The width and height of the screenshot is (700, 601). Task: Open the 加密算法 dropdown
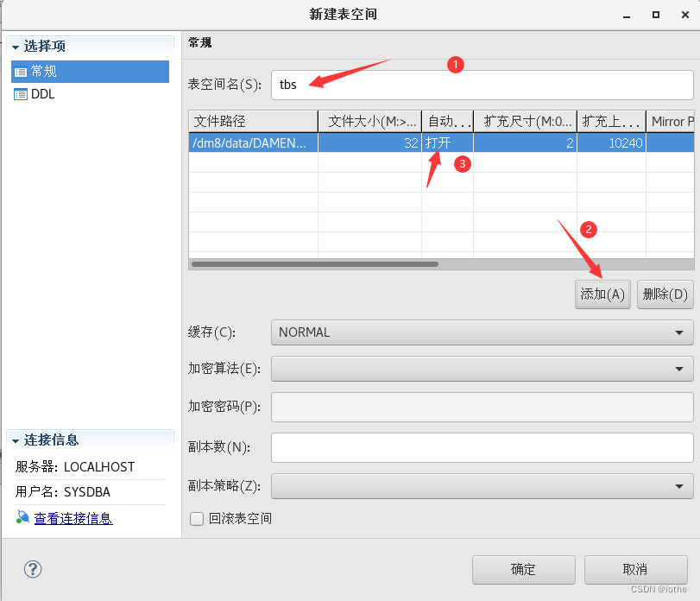coord(482,369)
